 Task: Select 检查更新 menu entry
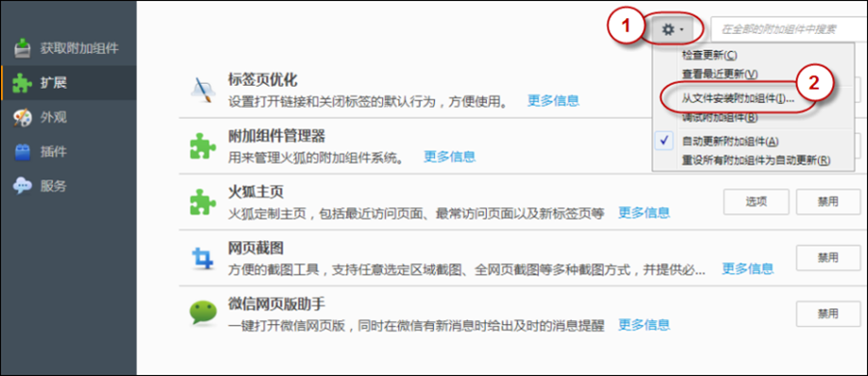tap(710, 55)
